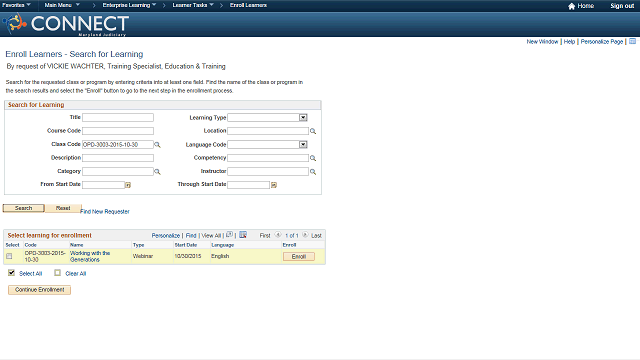Sort by the Type column header
The image size is (640, 360).
click(x=138, y=245)
